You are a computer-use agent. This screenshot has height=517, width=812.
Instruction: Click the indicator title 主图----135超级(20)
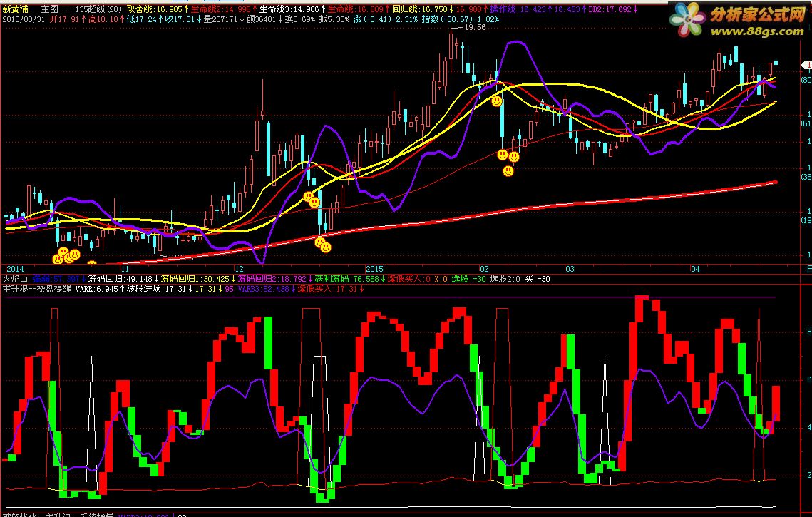(82, 9)
